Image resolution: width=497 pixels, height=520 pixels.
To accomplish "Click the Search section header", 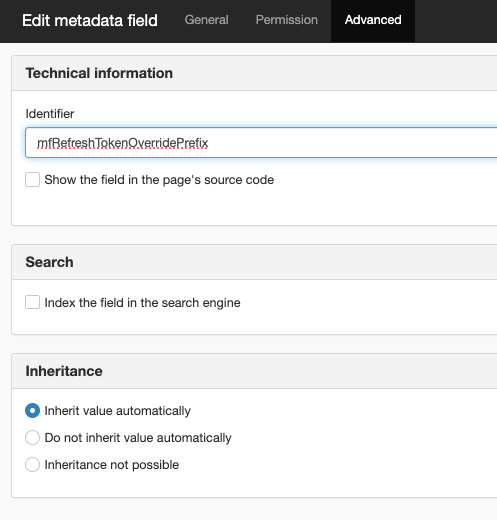I will click(x=49, y=262).
